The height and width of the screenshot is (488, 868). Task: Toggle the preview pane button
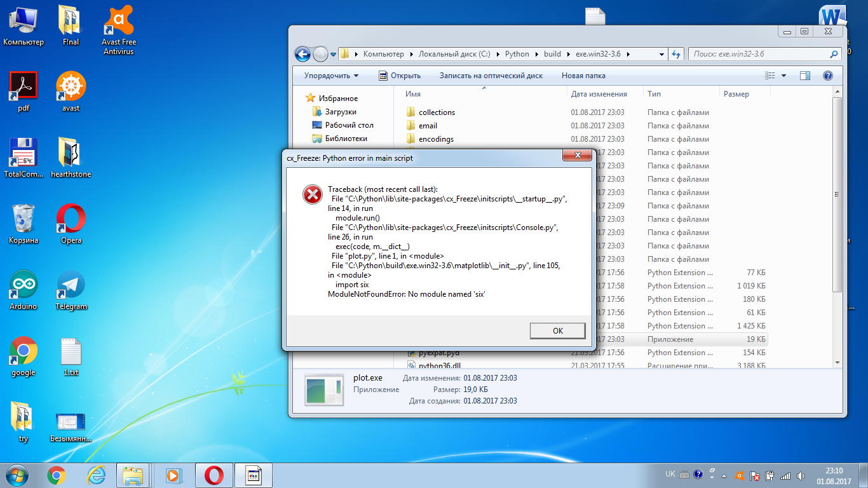(804, 76)
